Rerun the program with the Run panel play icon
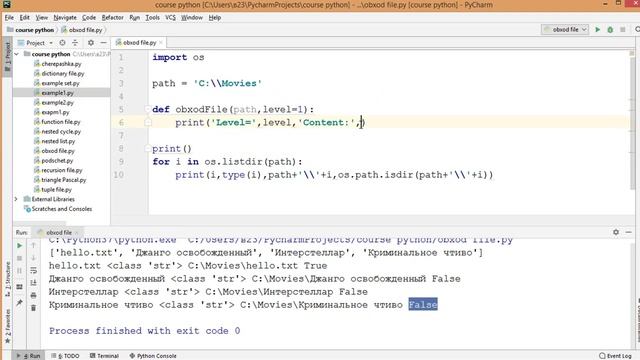 pos(20,246)
